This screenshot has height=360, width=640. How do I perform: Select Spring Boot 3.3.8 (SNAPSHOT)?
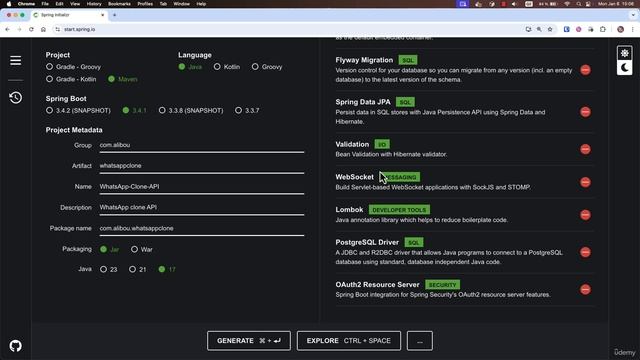tap(191, 110)
